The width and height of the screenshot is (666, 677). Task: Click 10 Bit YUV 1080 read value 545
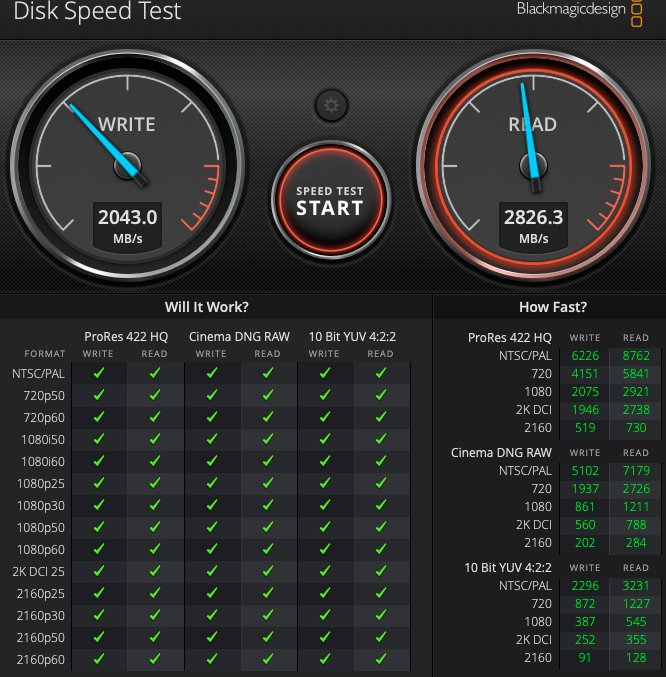pos(636,622)
